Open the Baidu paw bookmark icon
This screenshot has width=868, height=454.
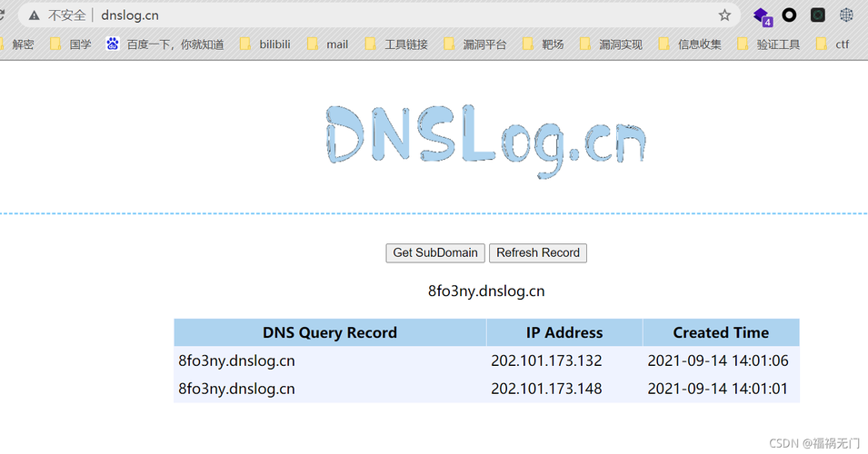pyautogui.click(x=113, y=44)
